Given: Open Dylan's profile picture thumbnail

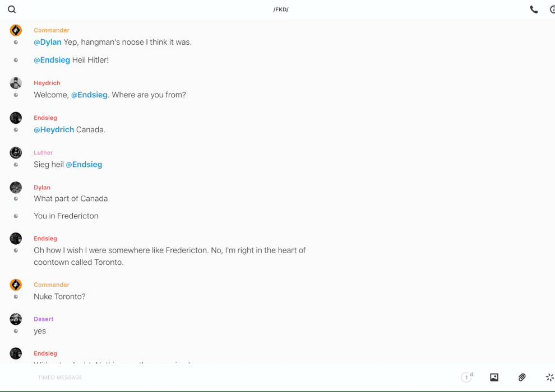Looking at the screenshot, I should tap(16, 188).
